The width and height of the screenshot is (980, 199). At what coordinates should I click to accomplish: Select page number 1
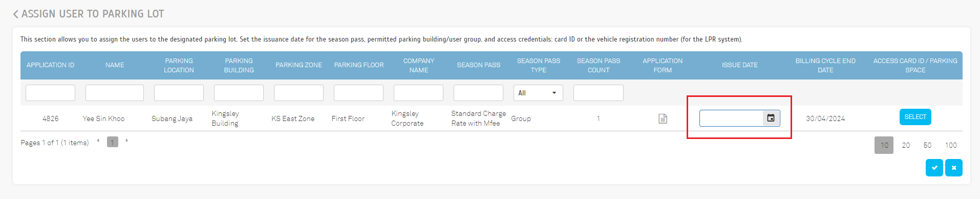tap(113, 142)
